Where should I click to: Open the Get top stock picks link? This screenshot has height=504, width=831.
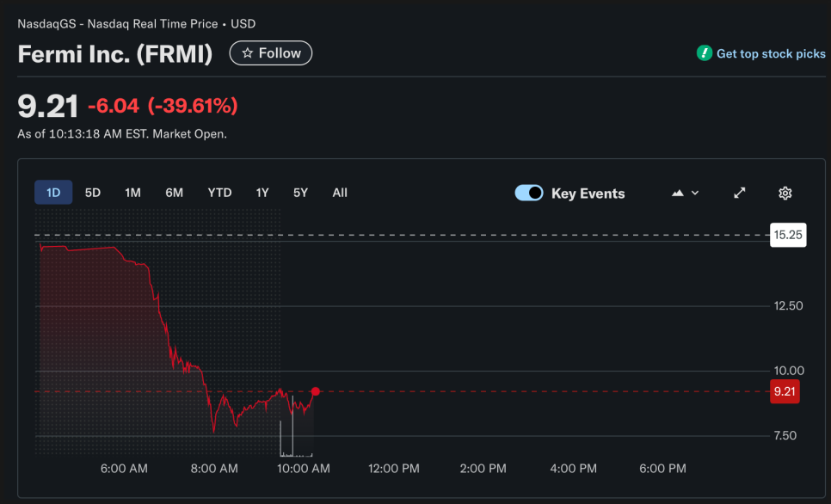coord(771,53)
